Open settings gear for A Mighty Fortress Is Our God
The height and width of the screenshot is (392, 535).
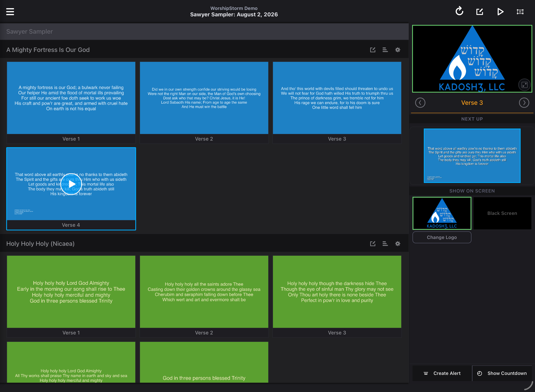398,50
